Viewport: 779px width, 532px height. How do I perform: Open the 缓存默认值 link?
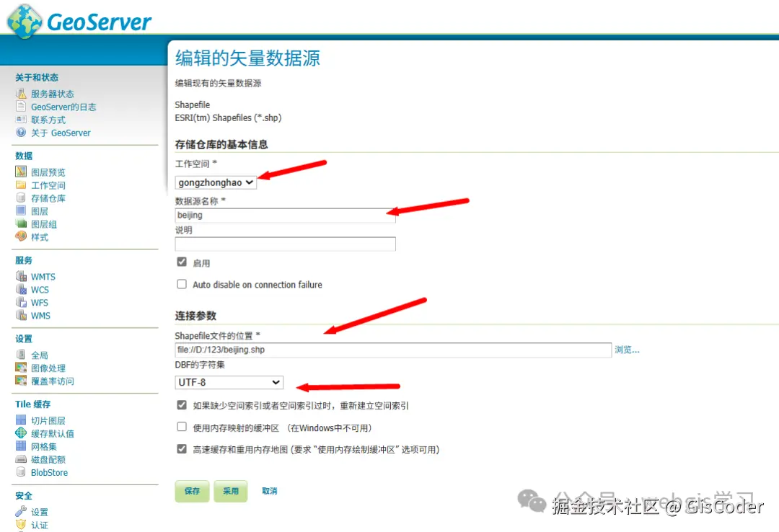click(x=52, y=434)
